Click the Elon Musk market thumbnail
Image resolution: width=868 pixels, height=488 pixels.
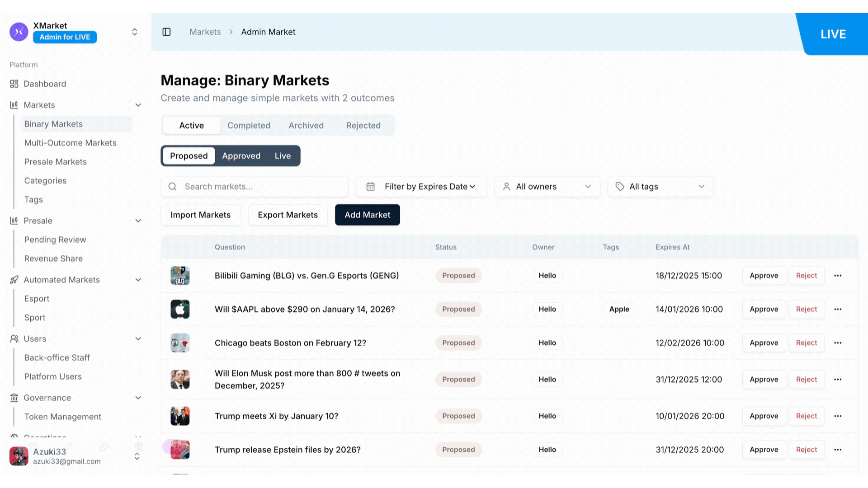tap(180, 380)
